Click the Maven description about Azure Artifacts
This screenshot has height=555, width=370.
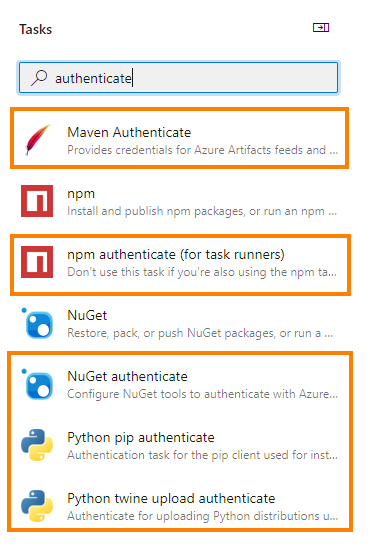point(203,150)
